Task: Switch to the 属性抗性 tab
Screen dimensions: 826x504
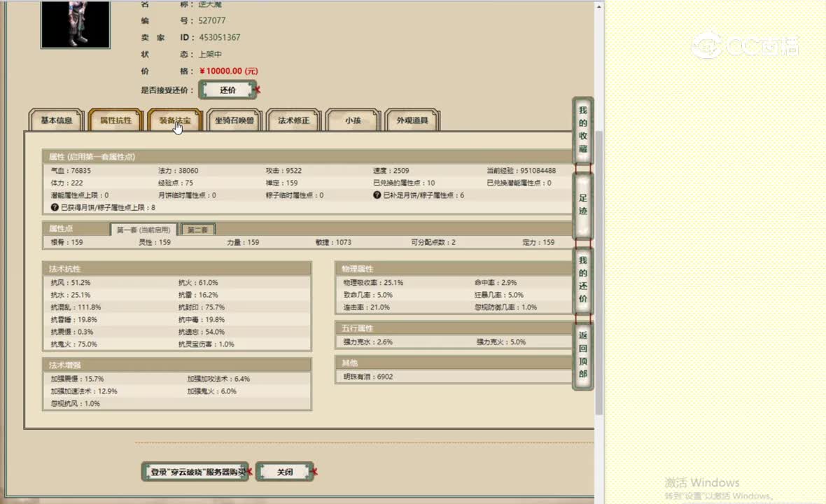Action: pos(116,120)
